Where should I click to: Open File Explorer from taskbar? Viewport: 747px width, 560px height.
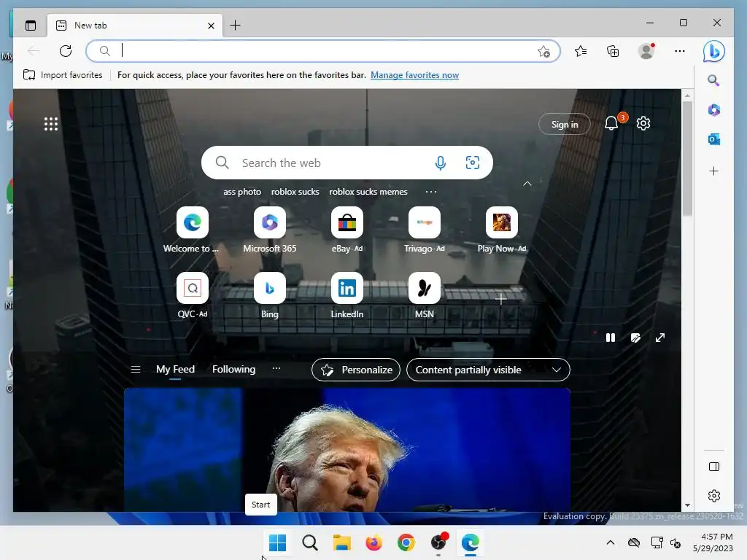tap(341, 542)
